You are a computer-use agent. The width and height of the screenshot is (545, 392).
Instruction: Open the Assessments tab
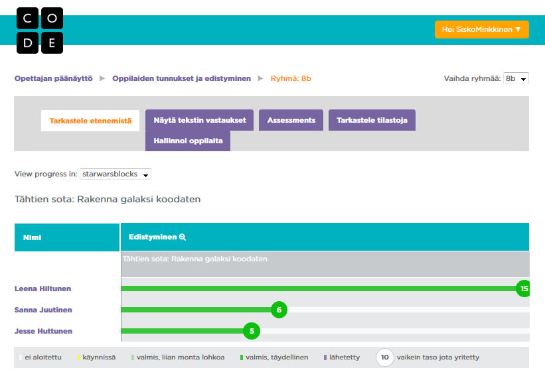[x=291, y=121]
